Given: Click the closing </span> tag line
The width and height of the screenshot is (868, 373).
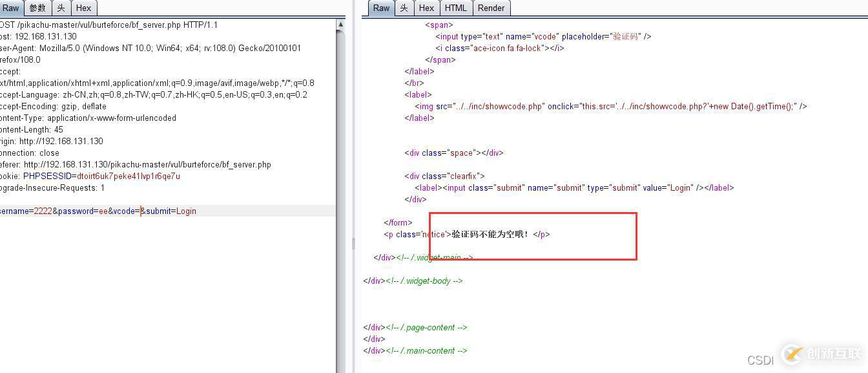Looking at the screenshot, I should click(x=440, y=60).
